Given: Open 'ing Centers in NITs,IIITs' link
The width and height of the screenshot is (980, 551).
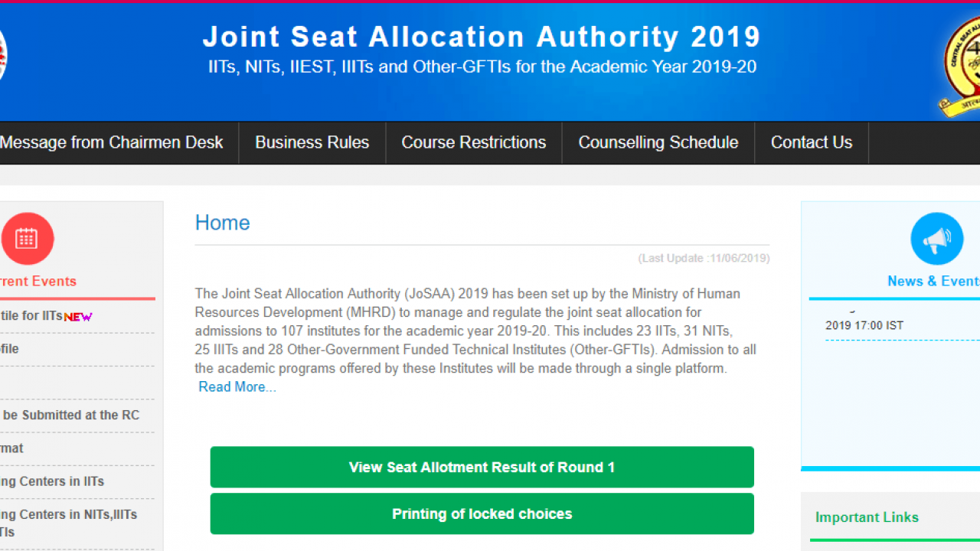Looking at the screenshot, I should coord(68,514).
